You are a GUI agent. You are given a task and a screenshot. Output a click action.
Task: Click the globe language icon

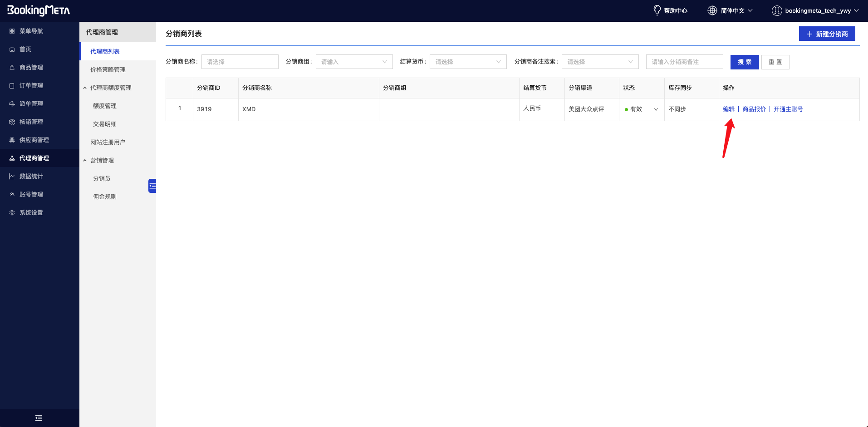(712, 10)
